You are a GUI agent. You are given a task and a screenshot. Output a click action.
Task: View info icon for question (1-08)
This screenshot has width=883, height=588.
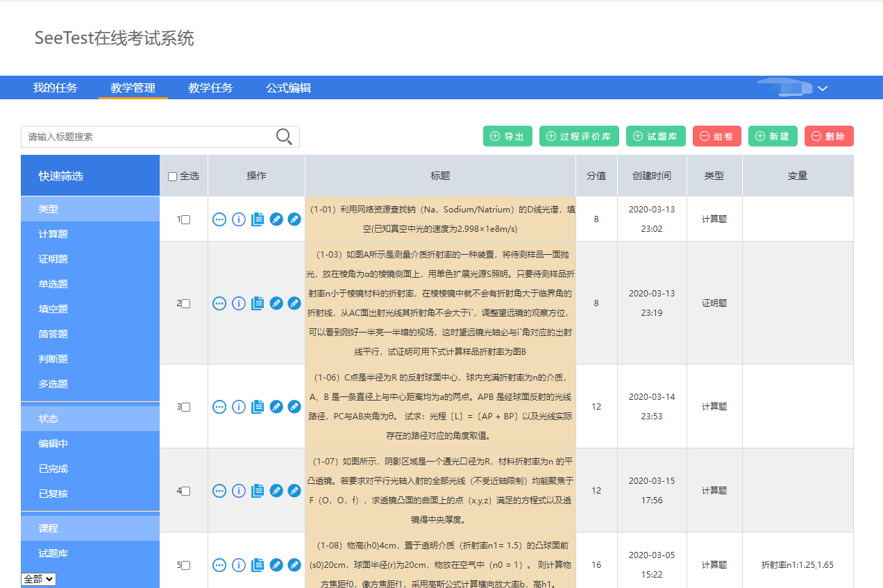(239, 565)
